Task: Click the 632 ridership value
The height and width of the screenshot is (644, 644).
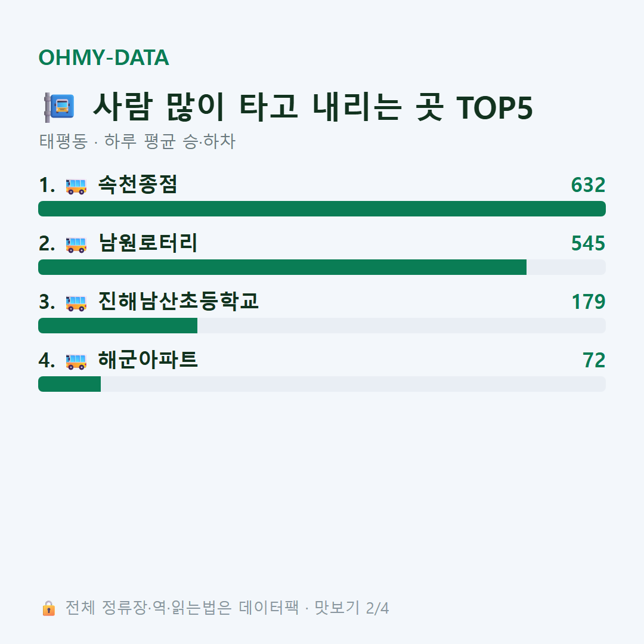Action: (x=588, y=185)
